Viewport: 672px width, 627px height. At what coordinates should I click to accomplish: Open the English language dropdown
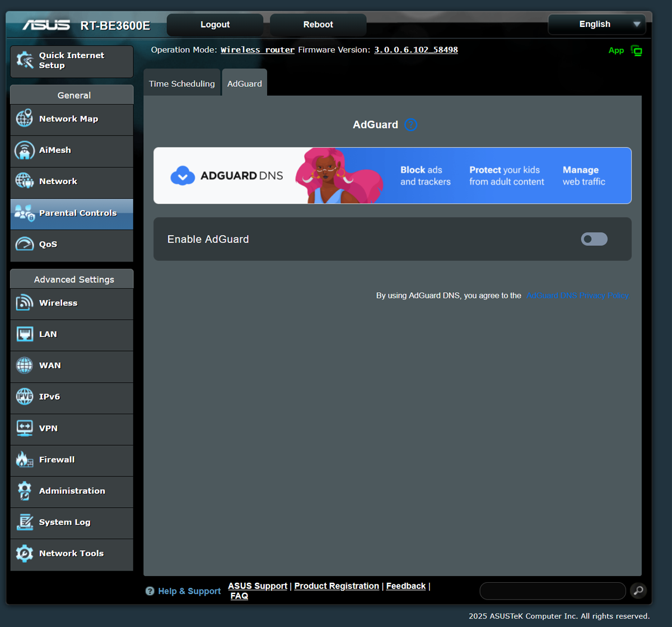596,24
